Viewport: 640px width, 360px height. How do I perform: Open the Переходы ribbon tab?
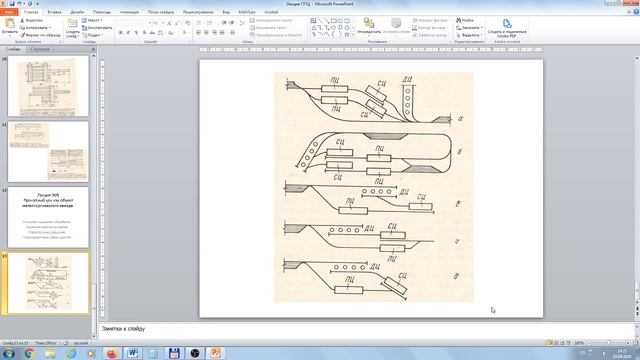coord(102,12)
